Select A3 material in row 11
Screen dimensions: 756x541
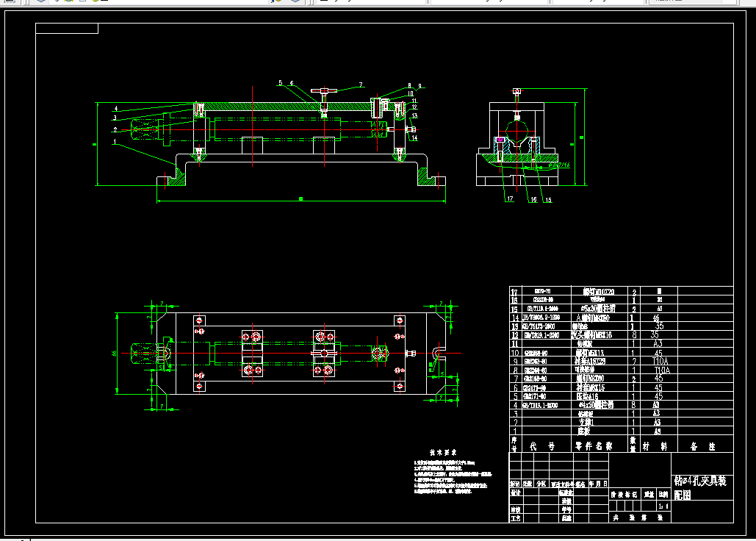point(658,344)
